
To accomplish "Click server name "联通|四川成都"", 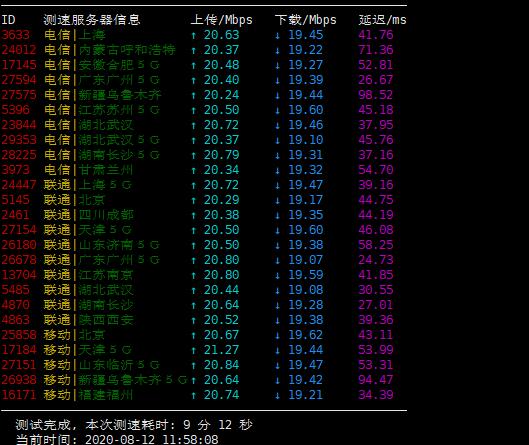I will 89,215.
